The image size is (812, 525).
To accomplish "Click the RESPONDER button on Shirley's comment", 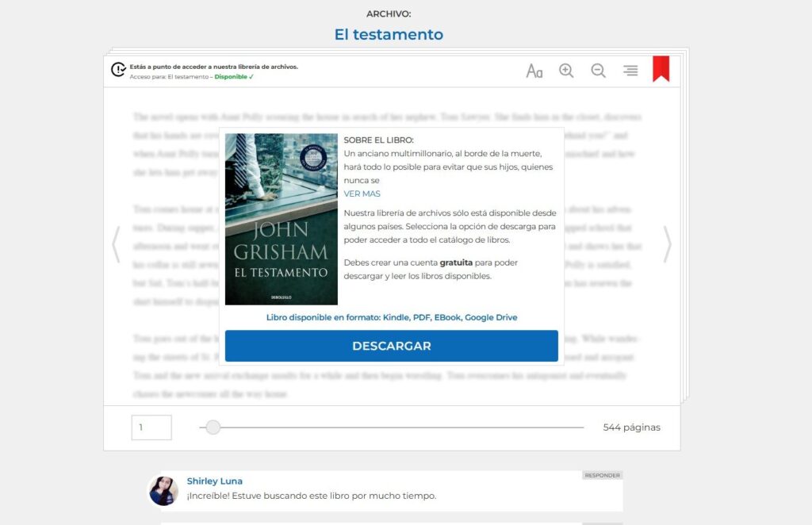I will coord(602,476).
